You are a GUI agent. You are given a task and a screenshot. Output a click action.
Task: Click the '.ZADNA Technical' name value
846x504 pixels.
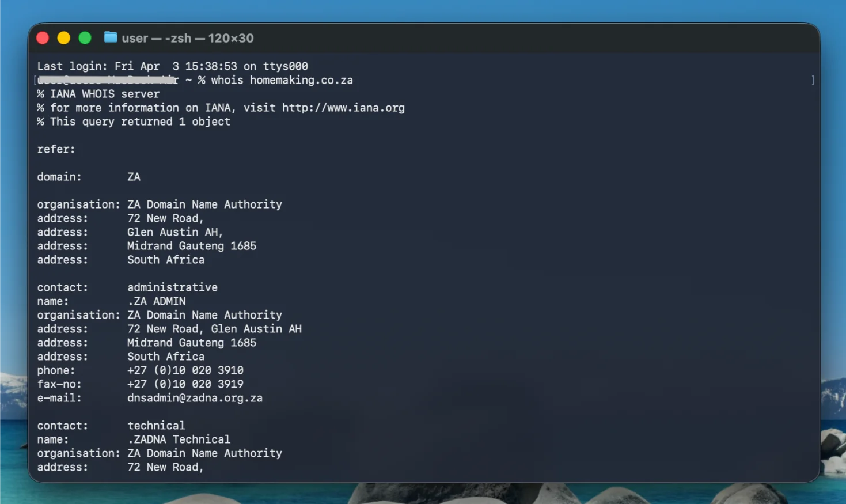179,439
